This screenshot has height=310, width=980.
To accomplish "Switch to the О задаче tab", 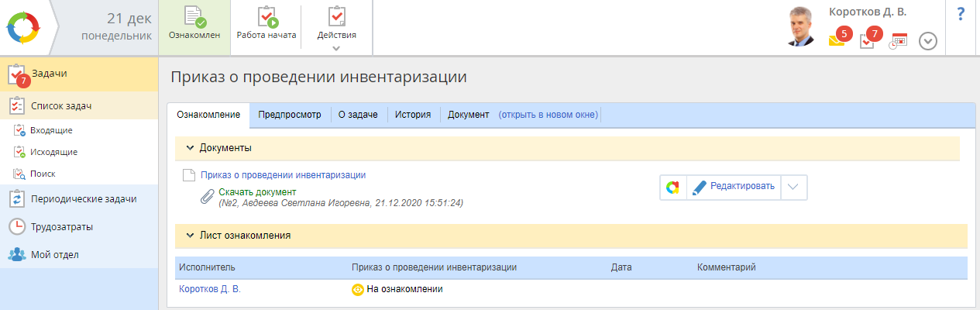I will 358,115.
